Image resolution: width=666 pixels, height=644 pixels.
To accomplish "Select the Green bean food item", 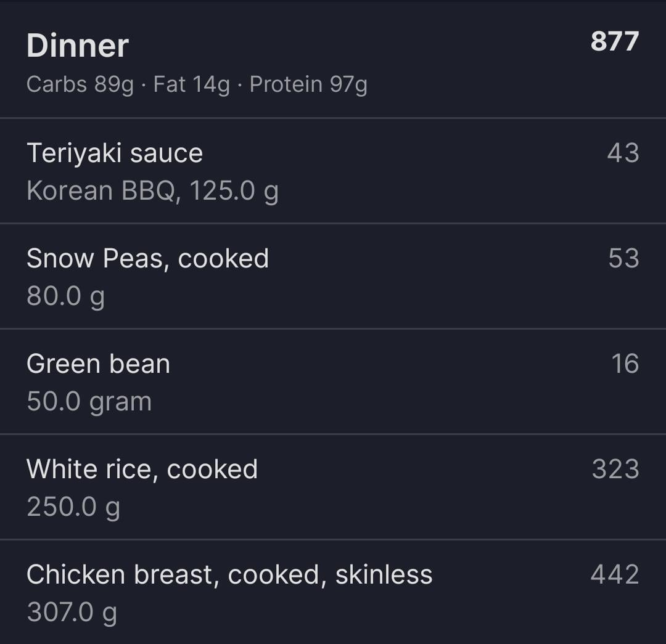I will click(333, 381).
